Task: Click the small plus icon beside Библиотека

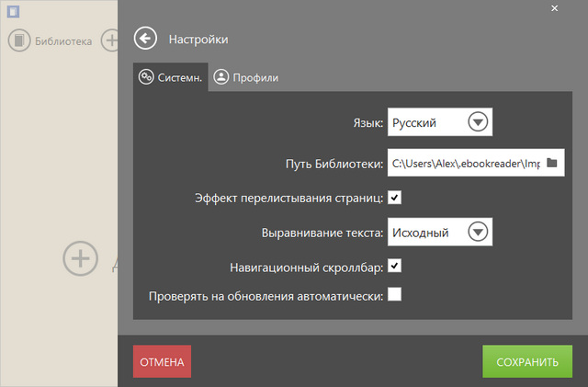Action: click(x=109, y=40)
